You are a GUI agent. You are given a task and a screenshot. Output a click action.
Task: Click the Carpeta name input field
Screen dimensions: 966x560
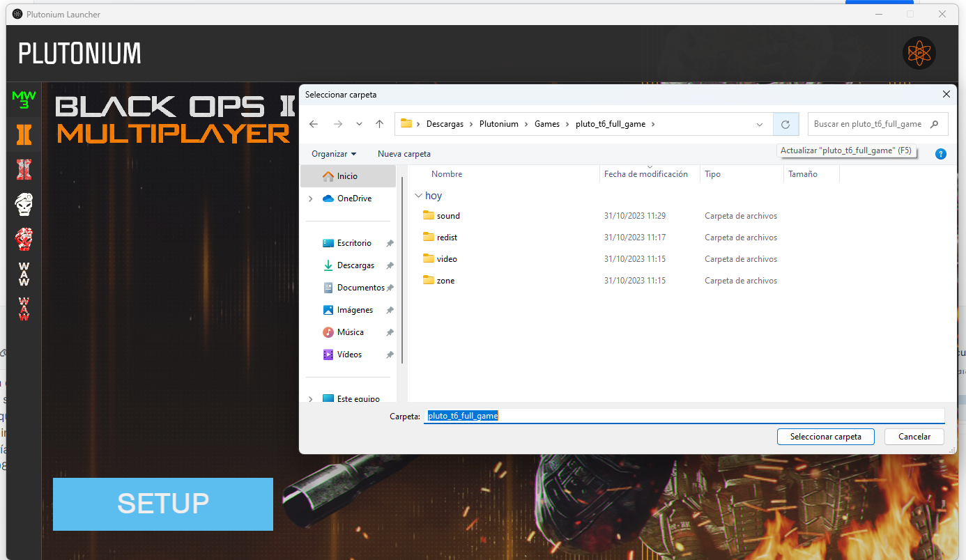click(x=683, y=416)
